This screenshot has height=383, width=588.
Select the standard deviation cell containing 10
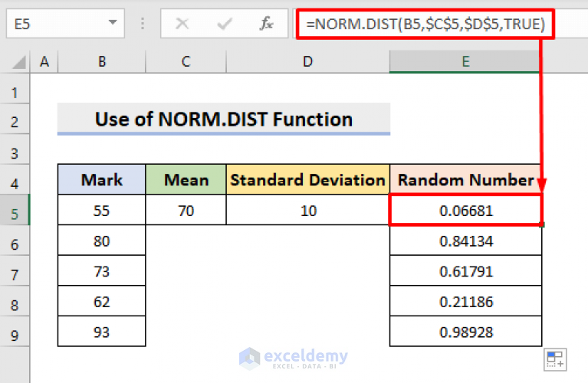pyautogui.click(x=308, y=210)
